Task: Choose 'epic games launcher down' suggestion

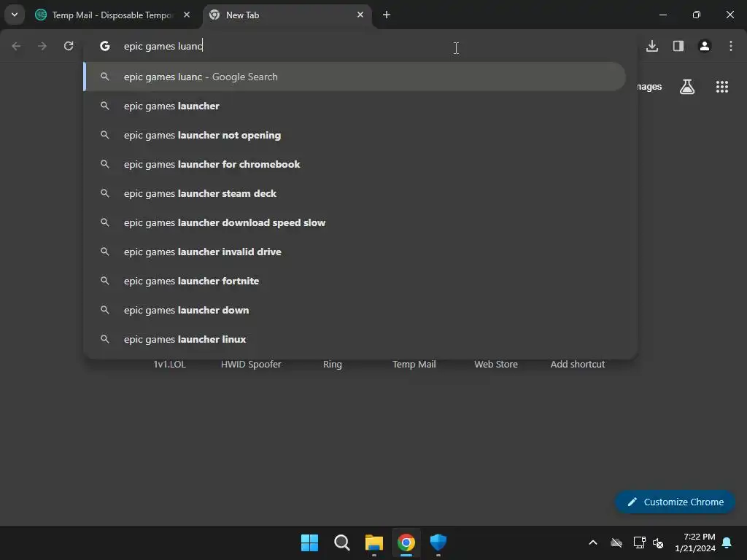Action: tap(355, 310)
